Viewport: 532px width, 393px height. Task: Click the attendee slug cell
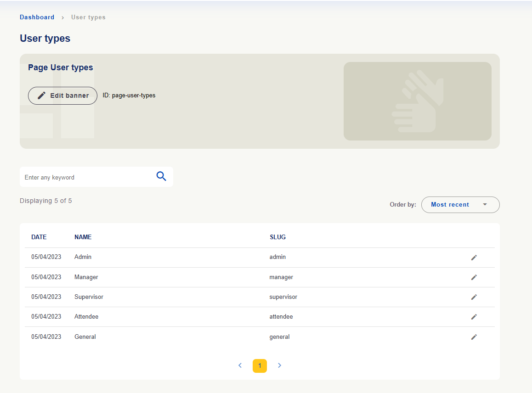point(281,316)
